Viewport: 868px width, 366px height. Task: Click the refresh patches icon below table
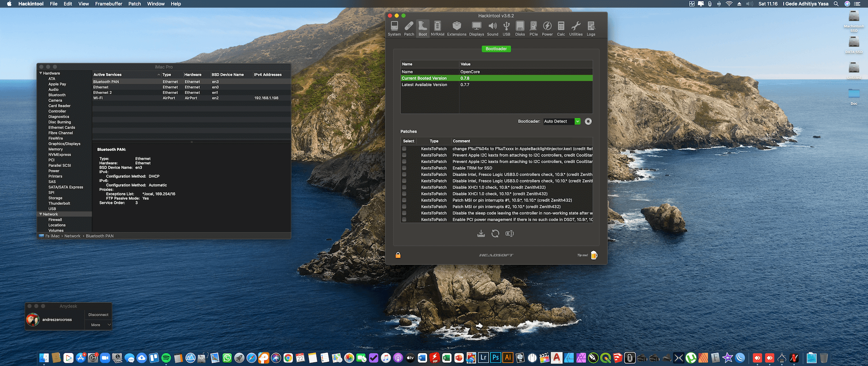coord(495,234)
